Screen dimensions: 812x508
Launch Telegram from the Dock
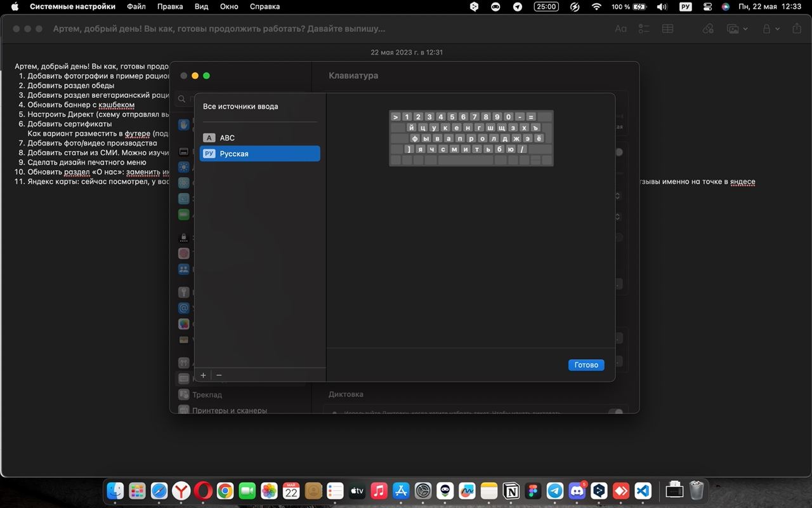click(x=554, y=491)
